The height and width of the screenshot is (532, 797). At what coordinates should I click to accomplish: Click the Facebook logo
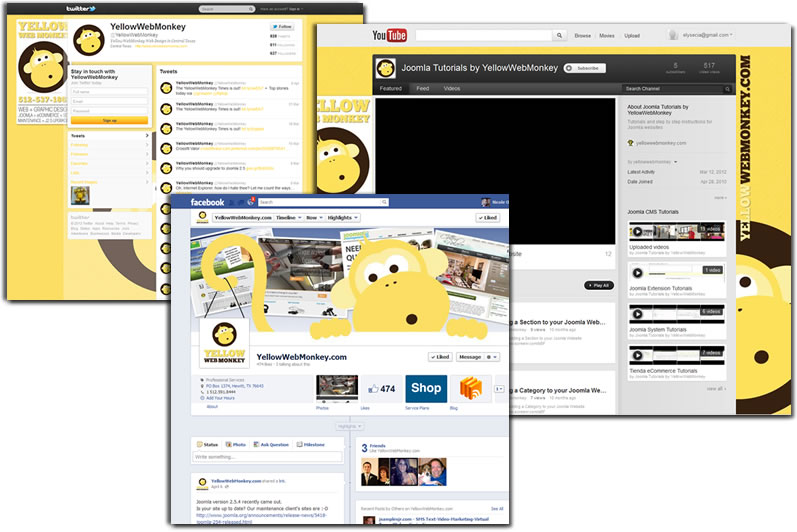pos(207,202)
